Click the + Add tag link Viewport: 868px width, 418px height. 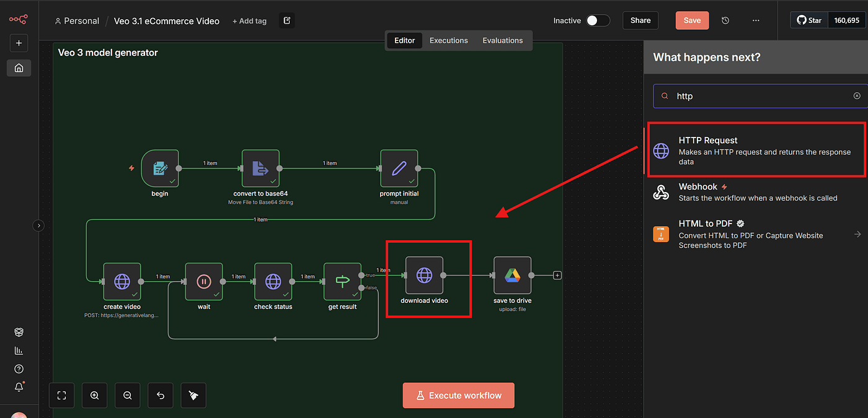coord(249,21)
